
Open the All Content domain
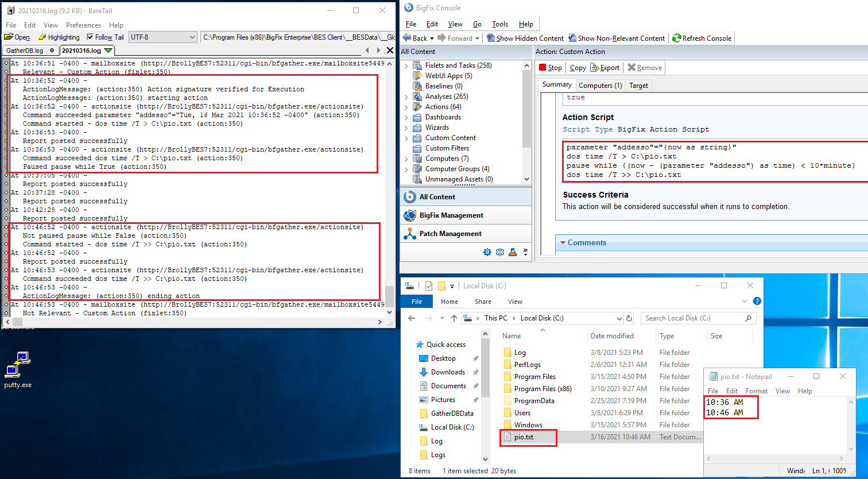[x=466, y=197]
